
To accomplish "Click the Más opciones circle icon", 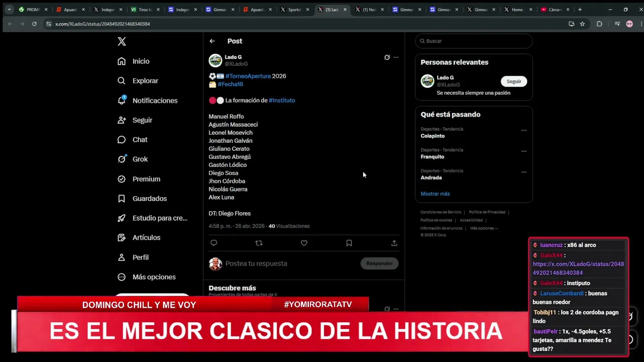I will click(121, 277).
